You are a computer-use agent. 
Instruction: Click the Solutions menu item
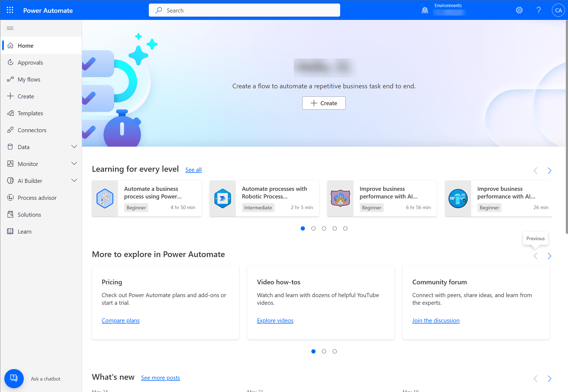coord(29,214)
